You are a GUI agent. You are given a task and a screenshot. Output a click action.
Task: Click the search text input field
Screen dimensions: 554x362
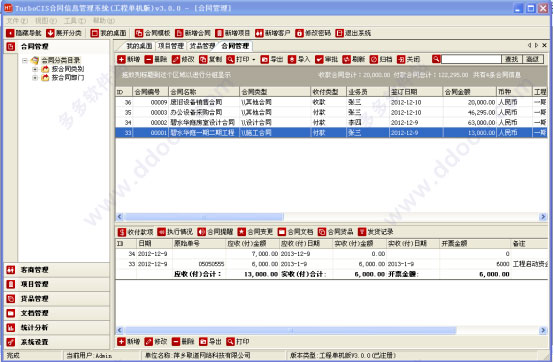(x=471, y=59)
